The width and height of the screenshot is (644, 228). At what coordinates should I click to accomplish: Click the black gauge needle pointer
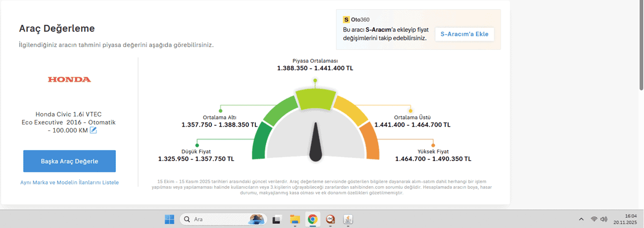tap(316, 142)
